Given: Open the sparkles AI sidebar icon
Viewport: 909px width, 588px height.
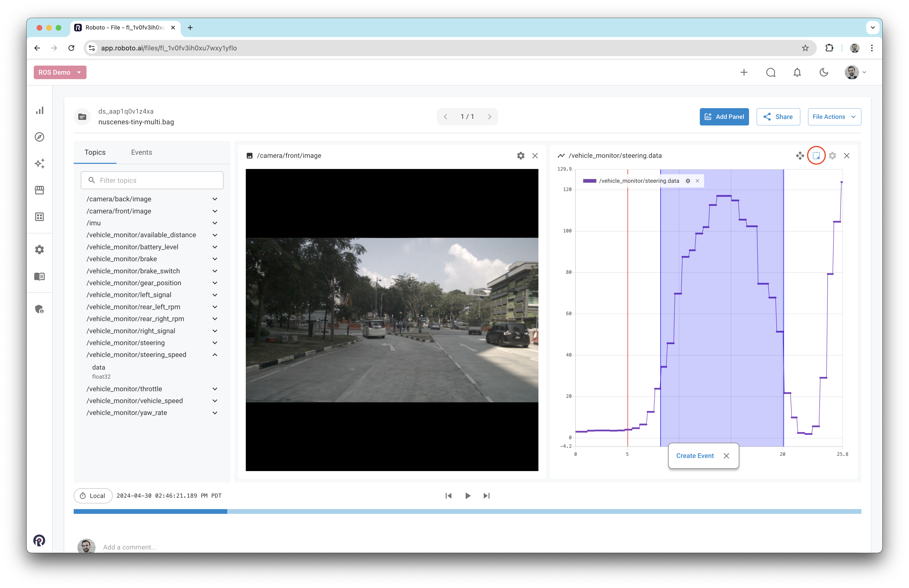Looking at the screenshot, I should coord(40,164).
